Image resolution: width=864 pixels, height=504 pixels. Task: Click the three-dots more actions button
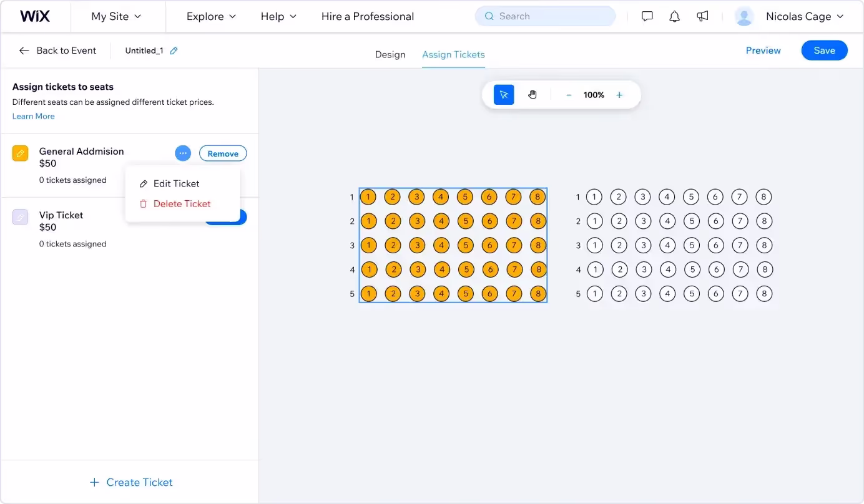tap(183, 153)
